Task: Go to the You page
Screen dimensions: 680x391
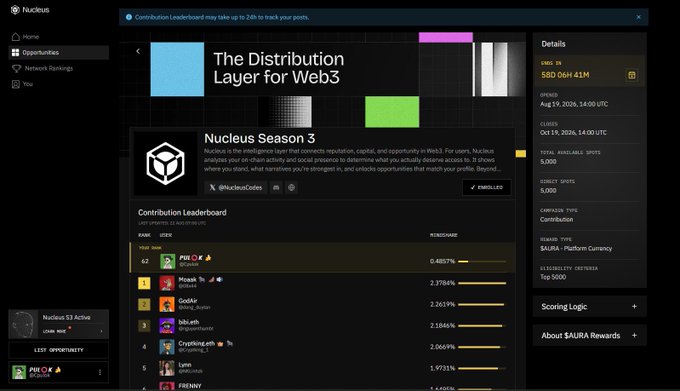Action: (x=59, y=84)
